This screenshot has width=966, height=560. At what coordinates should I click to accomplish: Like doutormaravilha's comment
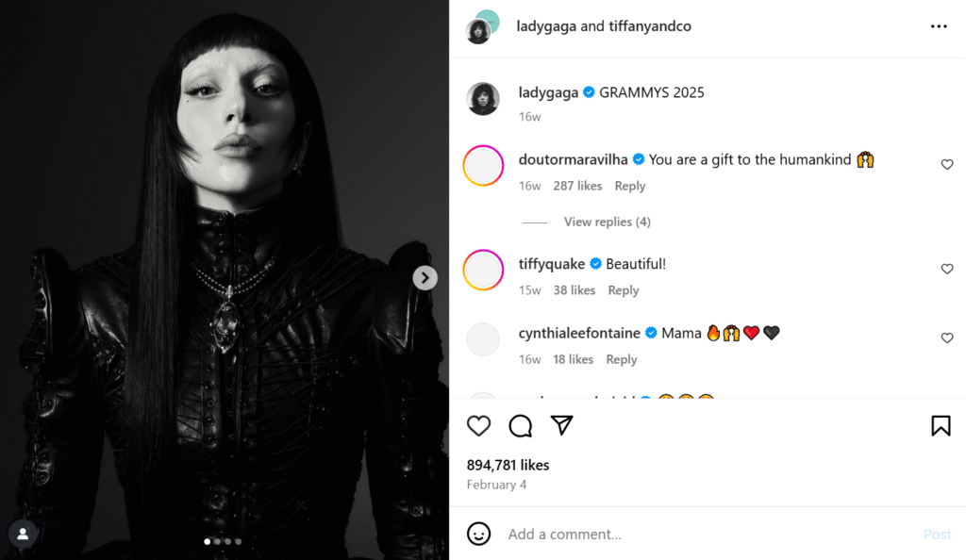tap(947, 165)
